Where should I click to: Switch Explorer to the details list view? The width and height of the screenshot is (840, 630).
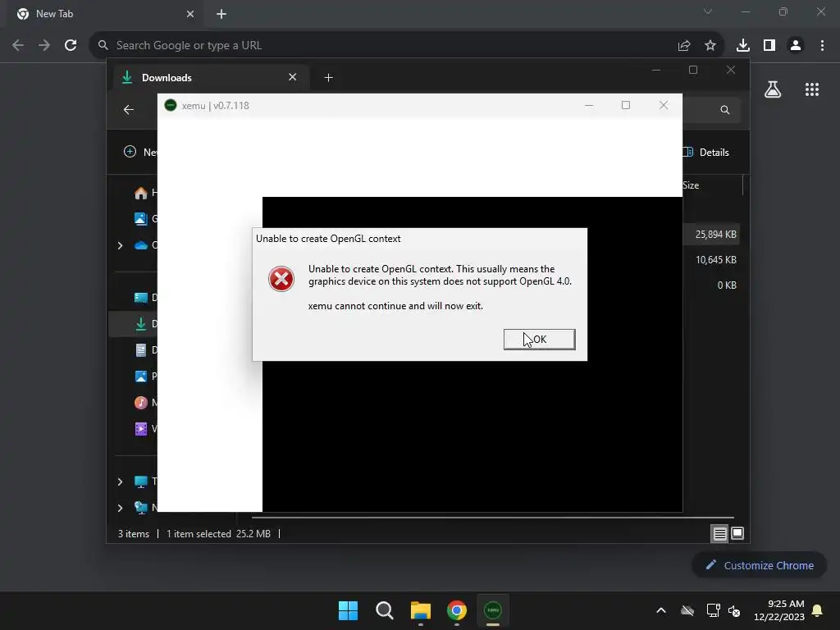(719, 533)
